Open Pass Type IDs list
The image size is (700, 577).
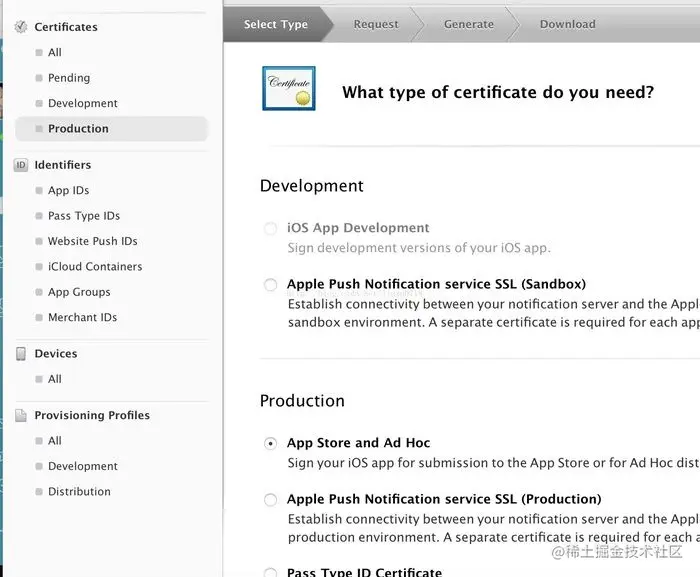84,216
